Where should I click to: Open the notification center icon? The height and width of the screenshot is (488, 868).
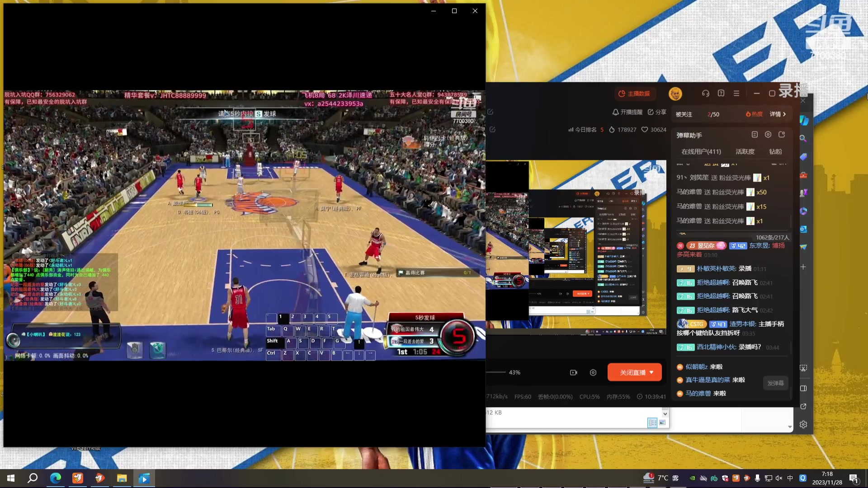[854, 478]
